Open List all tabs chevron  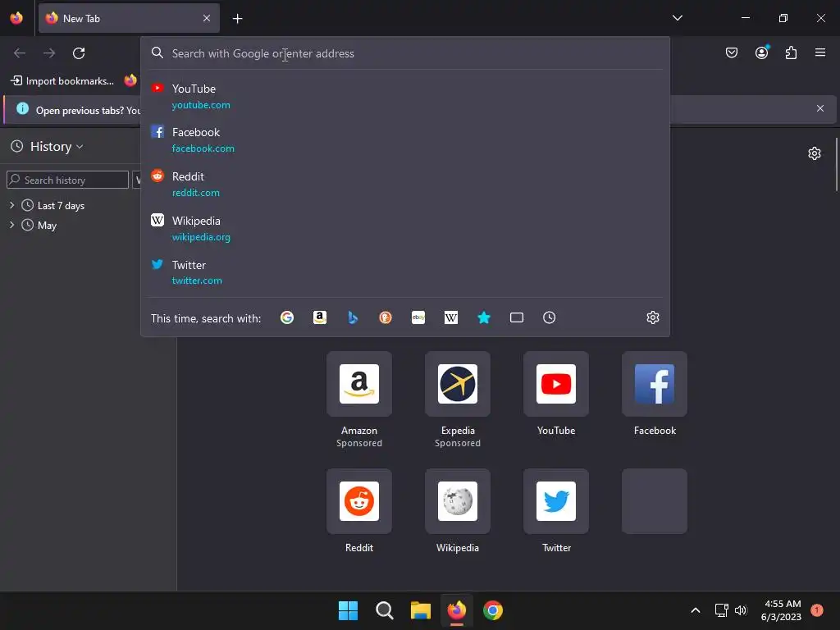tap(678, 18)
